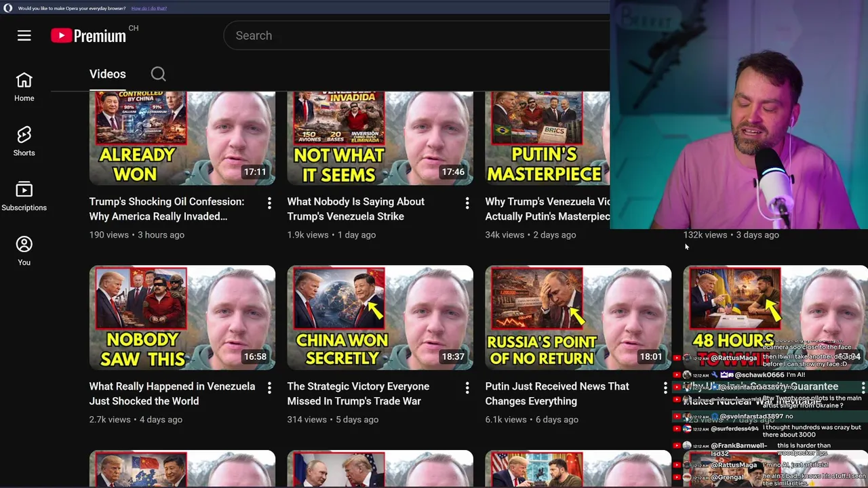Image resolution: width=868 pixels, height=488 pixels.
Task: Click the 18:37 duration badge
Action: [453, 357]
